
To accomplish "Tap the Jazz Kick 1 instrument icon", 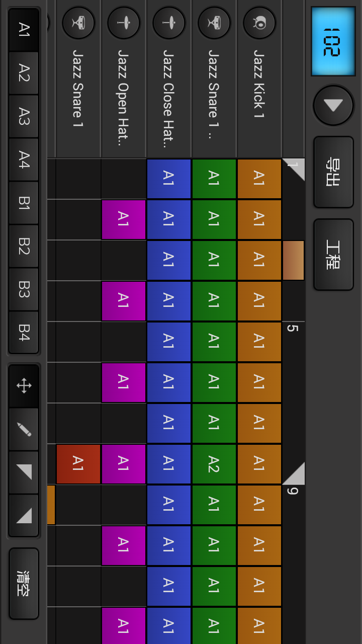I will [259, 23].
